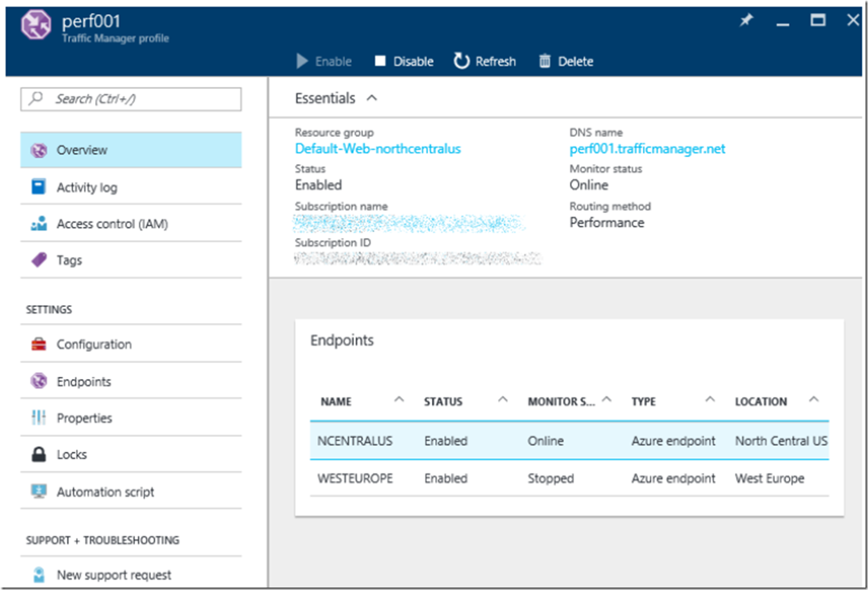
Task: Click the Enable button label
Action: click(333, 62)
